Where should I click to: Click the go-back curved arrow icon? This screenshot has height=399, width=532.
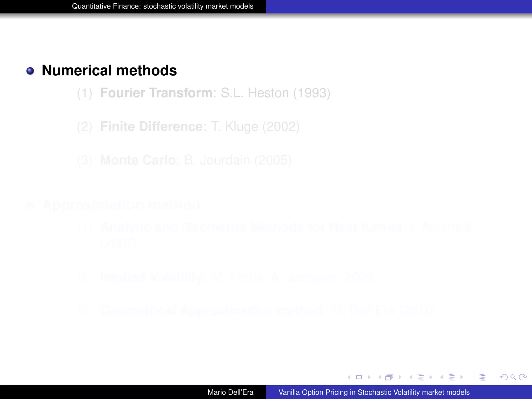[x=503, y=377]
